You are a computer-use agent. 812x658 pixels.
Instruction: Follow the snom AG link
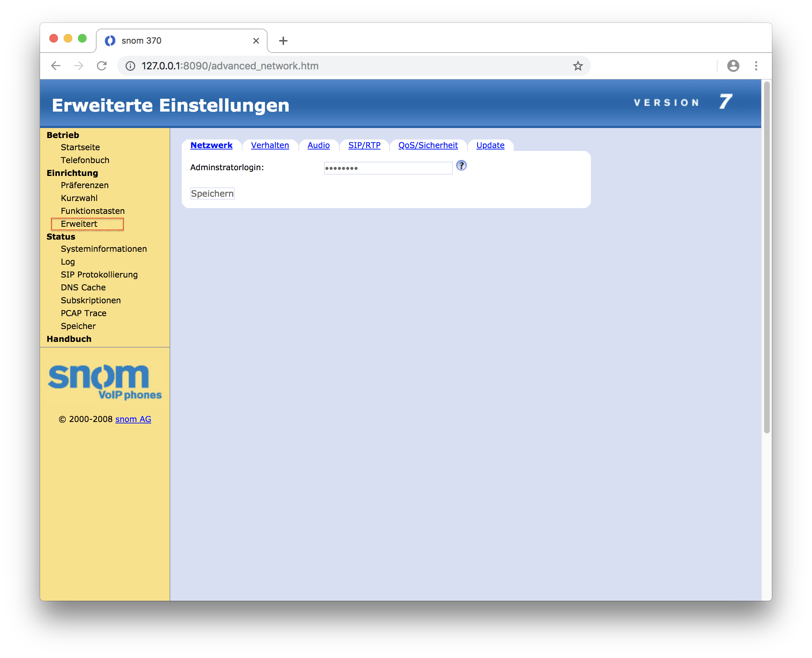(133, 419)
